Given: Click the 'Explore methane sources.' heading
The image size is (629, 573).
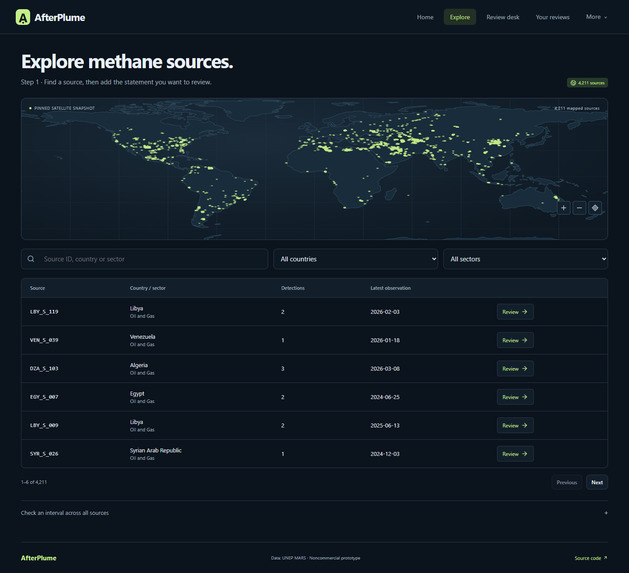Looking at the screenshot, I should tap(127, 62).
